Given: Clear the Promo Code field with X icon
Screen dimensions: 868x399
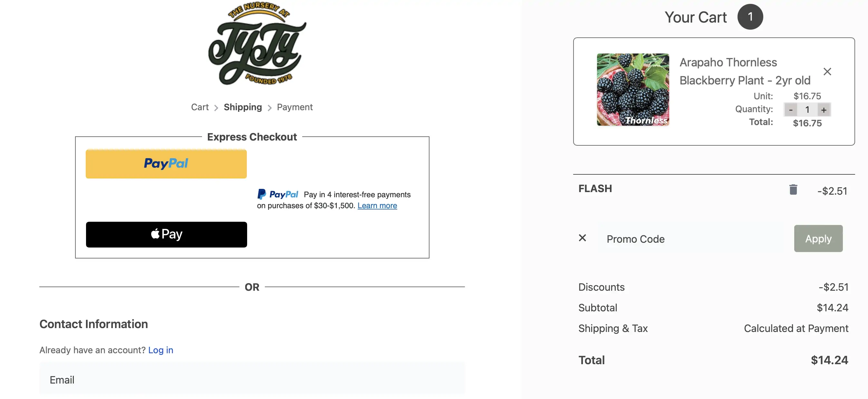Looking at the screenshot, I should [x=582, y=238].
